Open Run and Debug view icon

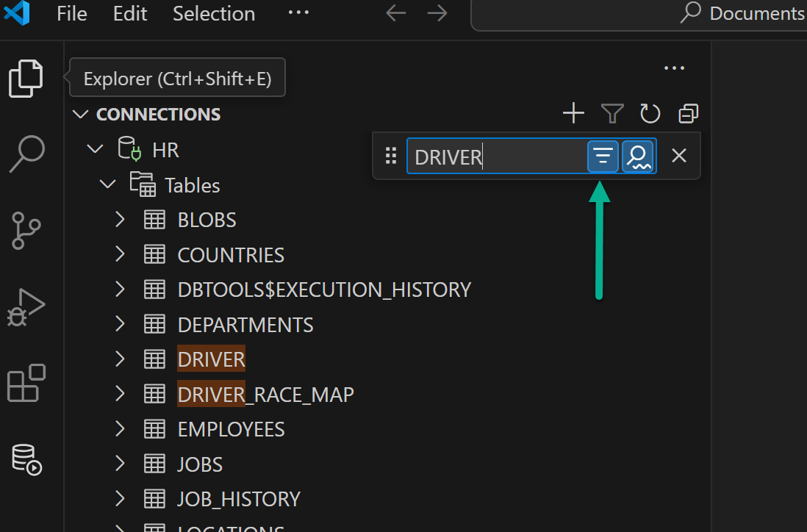point(26,306)
